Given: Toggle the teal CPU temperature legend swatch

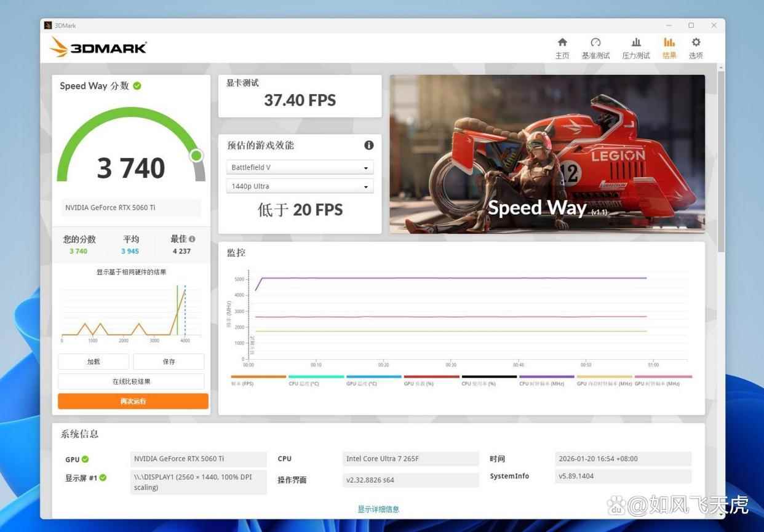Looking at the screenshot, I should (x=316, y=376).
